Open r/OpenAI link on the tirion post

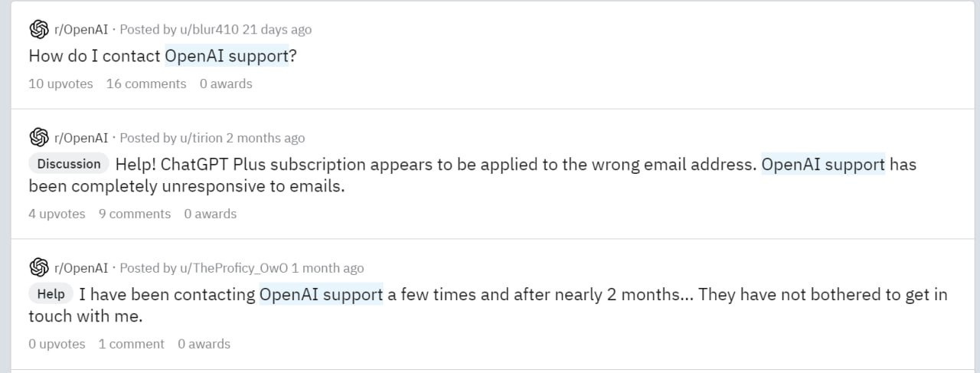(x=81, y=138)
